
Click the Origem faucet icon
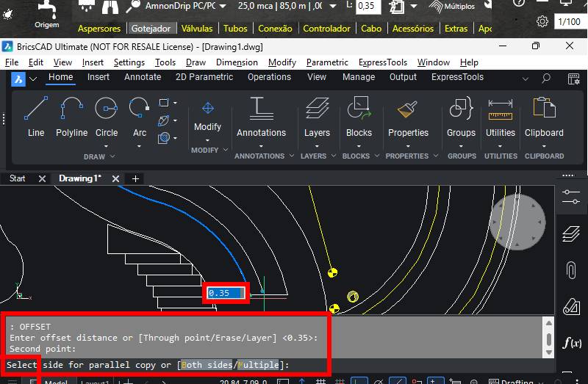(x=47, y=9)
